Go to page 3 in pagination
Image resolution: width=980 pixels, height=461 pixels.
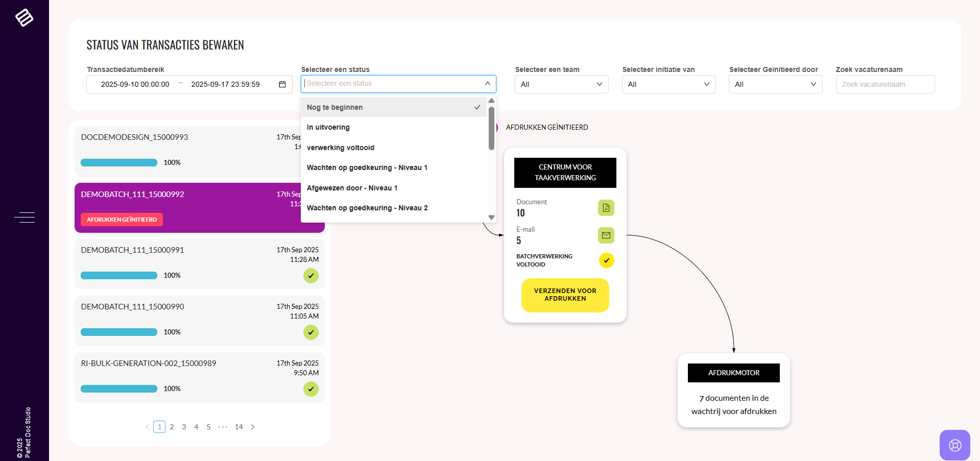point(184,427)
